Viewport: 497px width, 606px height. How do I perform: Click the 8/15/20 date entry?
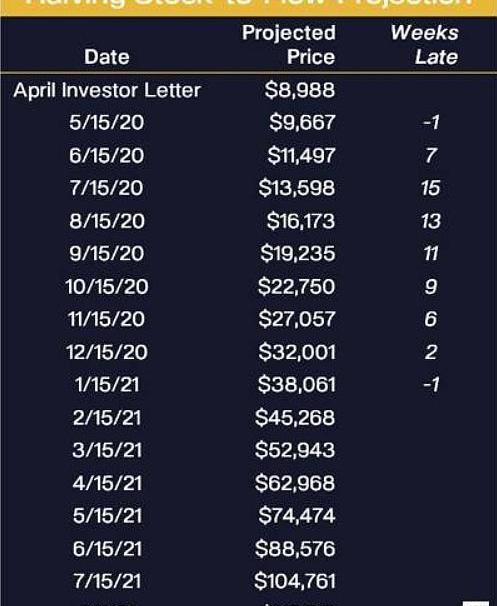click(x=107, y=221)
